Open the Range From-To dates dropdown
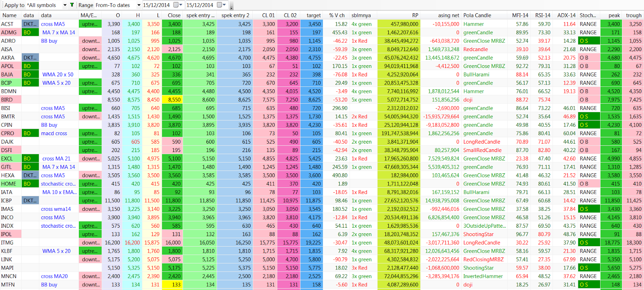The width and height of the screenshot is (644, 290). click(139, 5)
